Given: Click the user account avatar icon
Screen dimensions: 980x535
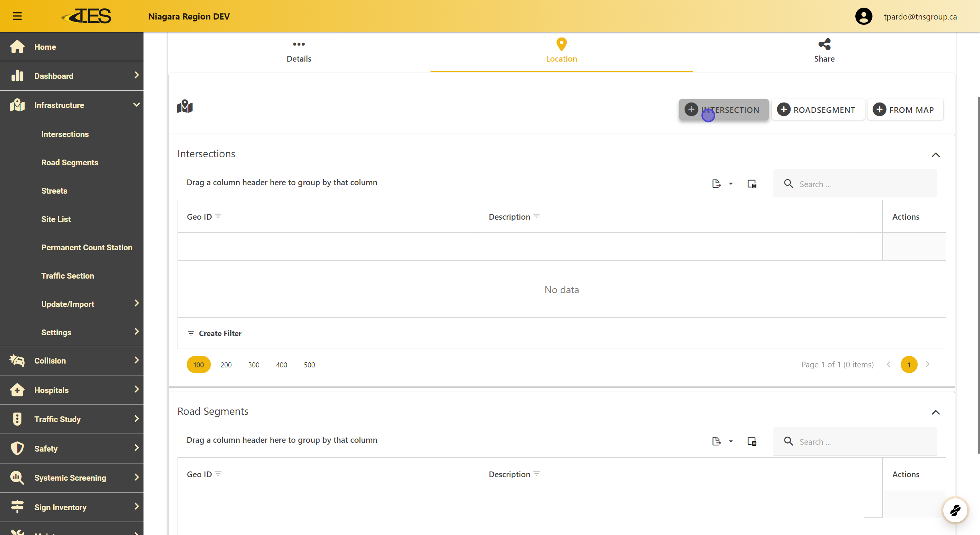Looking at the screenshot, I should click(x=863, y=16).
